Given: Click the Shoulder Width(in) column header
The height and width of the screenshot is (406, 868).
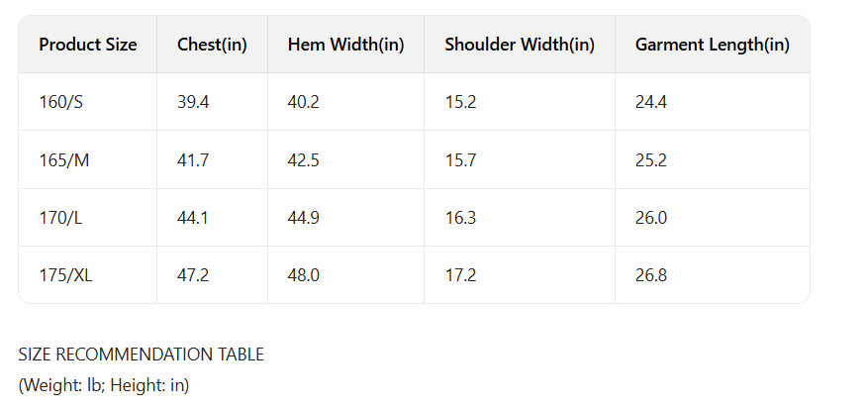Looking at the screenshot, I should [520, 45].
